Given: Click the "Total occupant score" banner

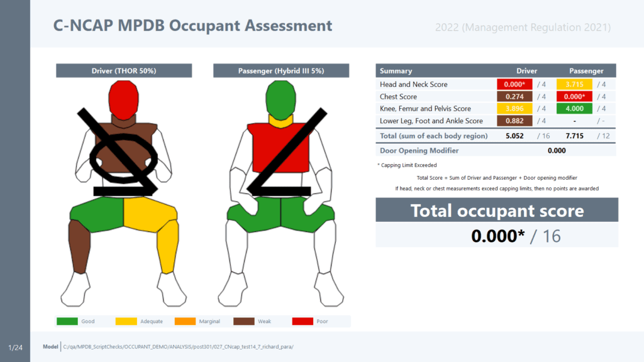Looking at the screenshot, I should (x=497, y=210).
